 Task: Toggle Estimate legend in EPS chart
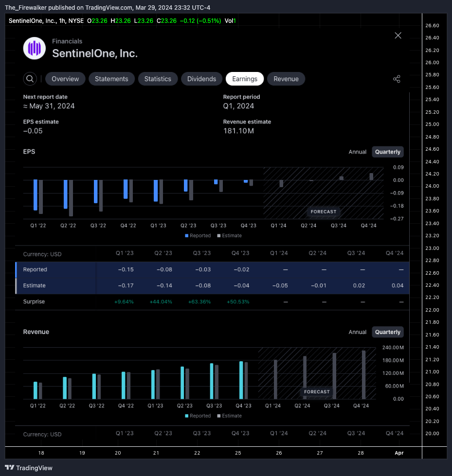pyautogui.click(x=229, y=236)
